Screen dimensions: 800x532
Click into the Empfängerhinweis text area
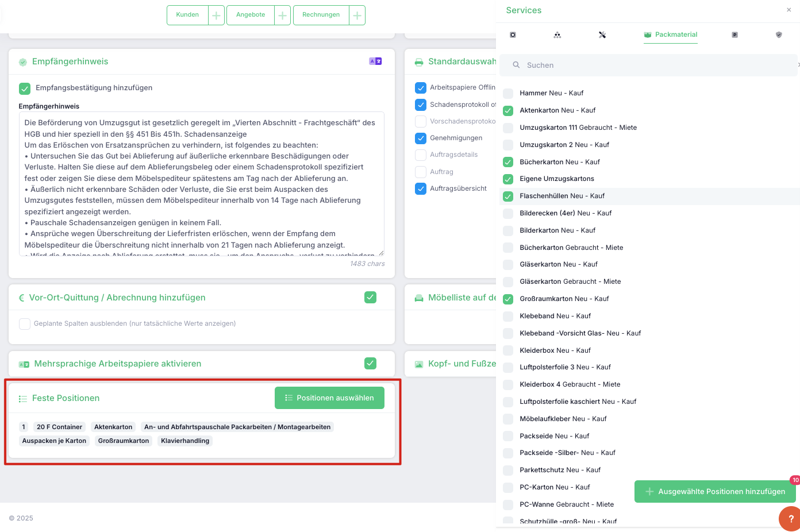202,184
